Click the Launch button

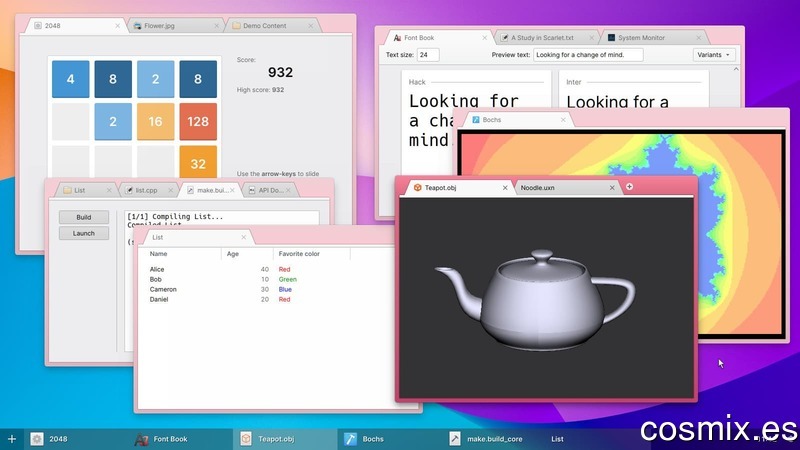click(x=84, y=233)
